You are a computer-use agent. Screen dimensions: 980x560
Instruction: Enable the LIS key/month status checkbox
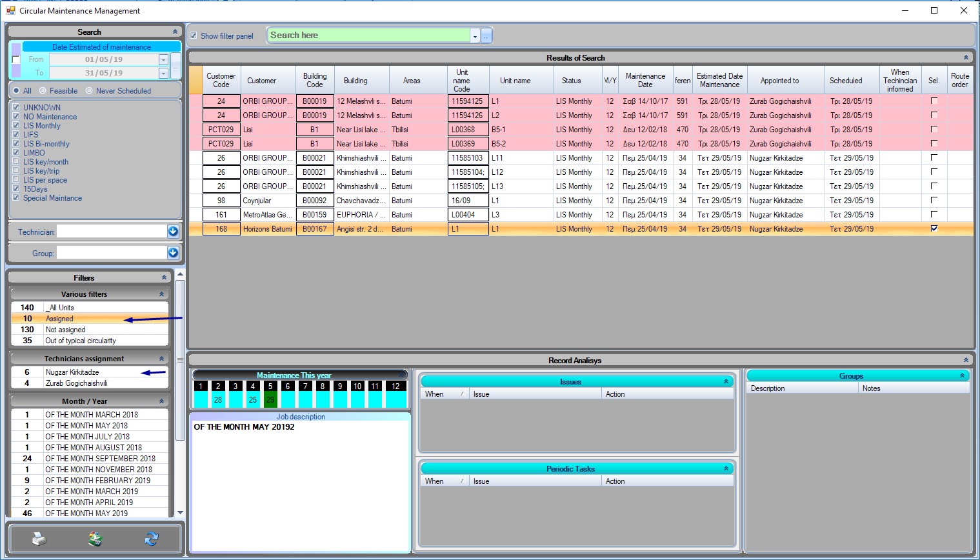[x=16, y=162]
